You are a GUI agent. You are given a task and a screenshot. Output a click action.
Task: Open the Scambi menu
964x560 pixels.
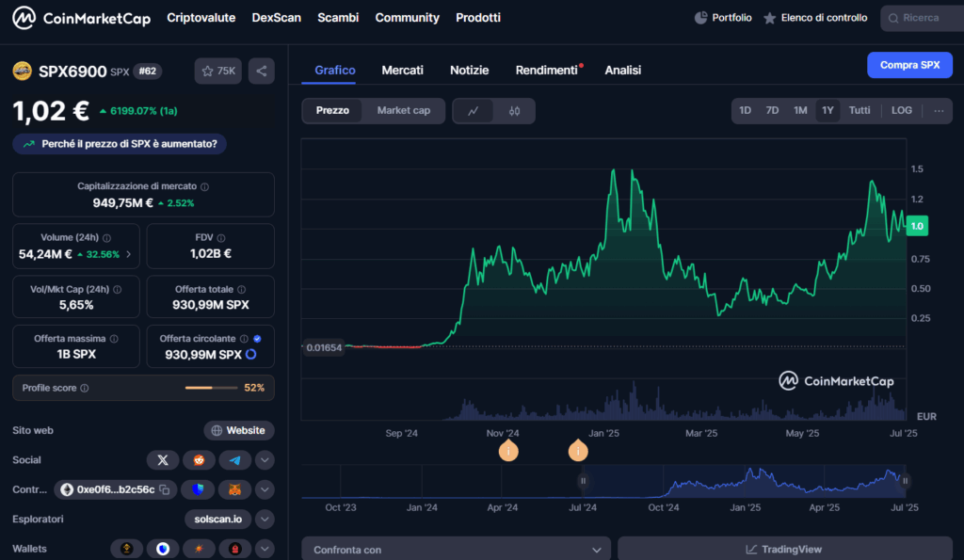click(x=338, y=18)
